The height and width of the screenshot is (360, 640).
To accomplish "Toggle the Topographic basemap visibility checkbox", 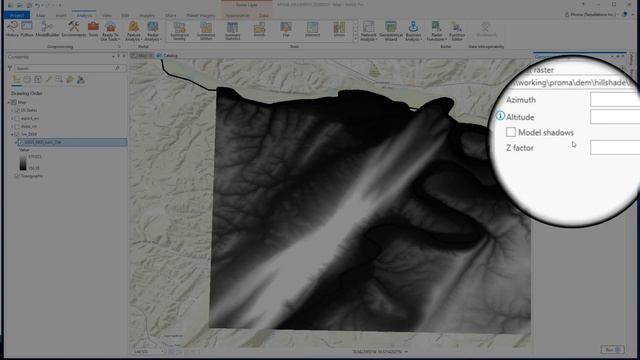I will click(x=17, y=176).
